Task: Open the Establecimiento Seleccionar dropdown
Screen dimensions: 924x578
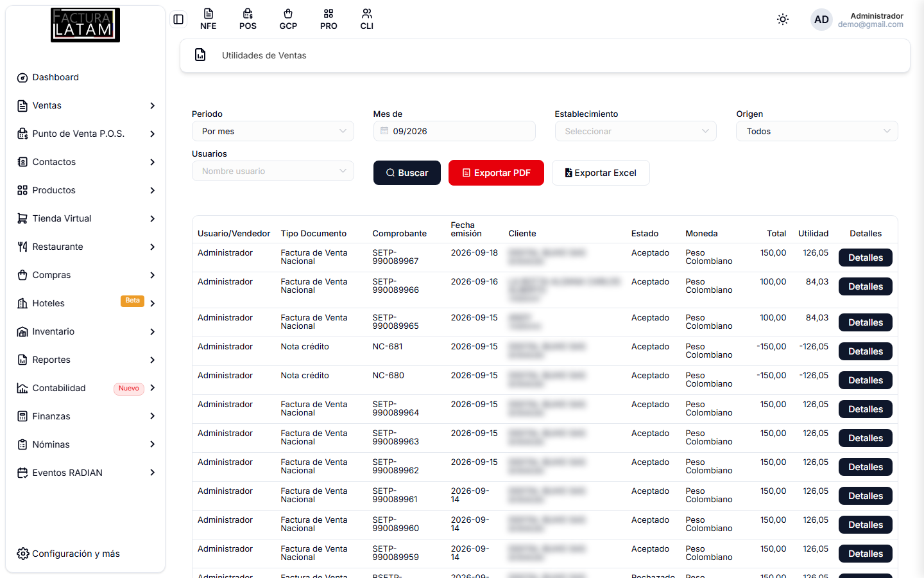Action: pos(635,131)
